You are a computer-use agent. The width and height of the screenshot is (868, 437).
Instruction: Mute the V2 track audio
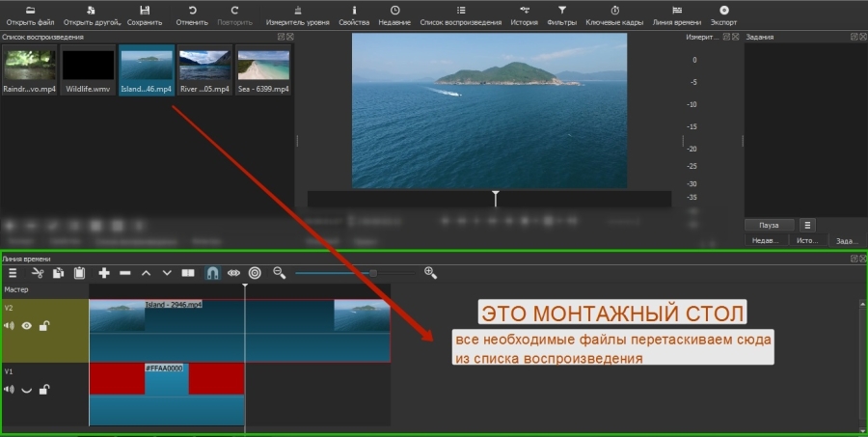(x=10, y=326)
